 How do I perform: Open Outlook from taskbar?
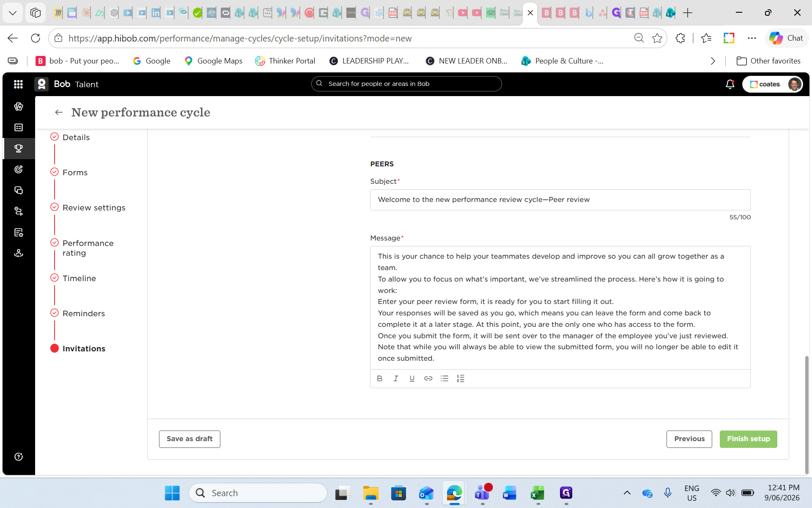point(426,493)
